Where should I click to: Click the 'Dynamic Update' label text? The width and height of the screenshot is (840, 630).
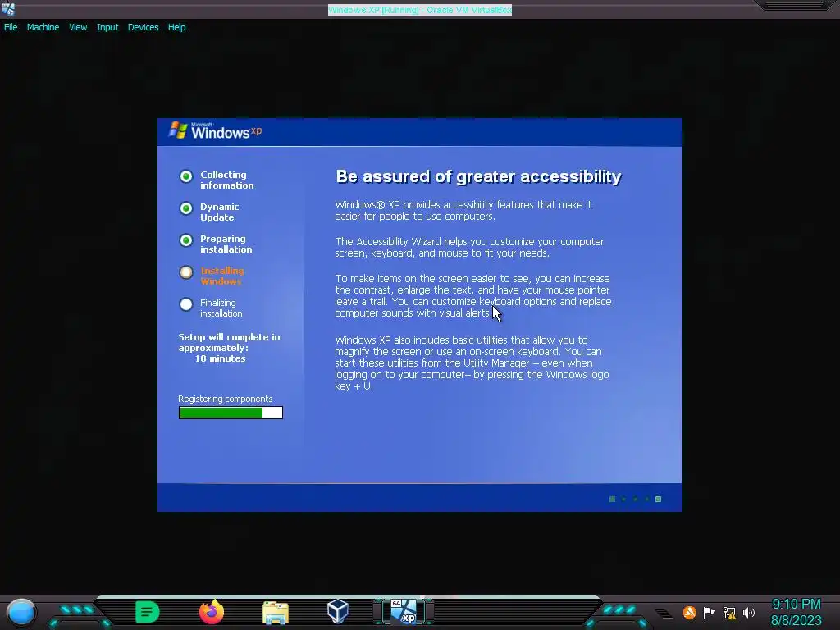click(220, 212)
